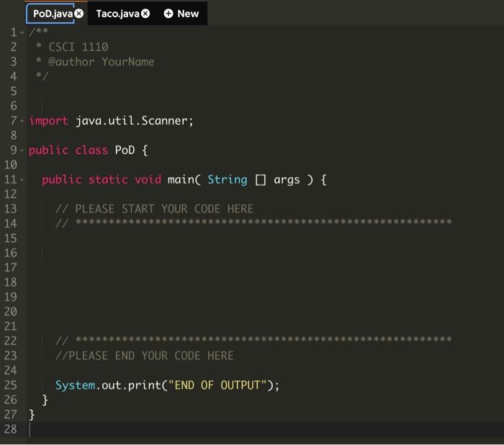Viewport: 504px width, 445px height.
Task: Click line number 16 in gutter
Action: tap(11, 253)
